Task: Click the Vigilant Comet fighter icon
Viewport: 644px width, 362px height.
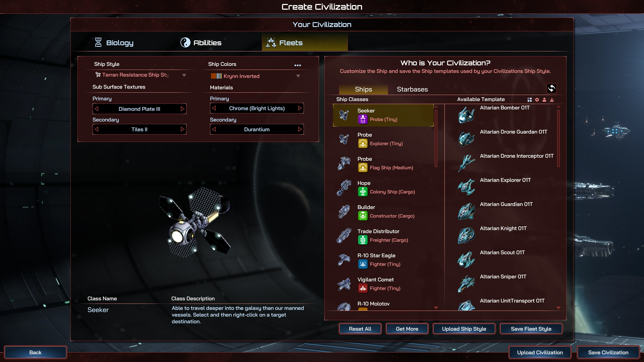Action: point(344,284)
